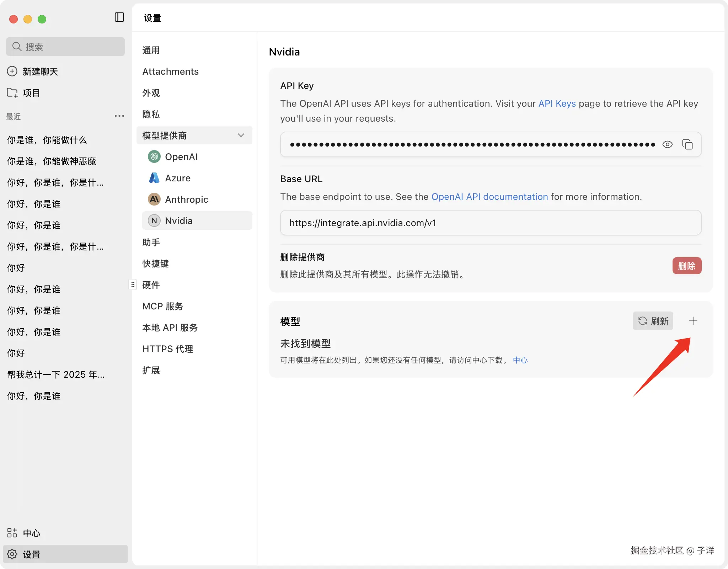Click the 搜索 search field

65,47
